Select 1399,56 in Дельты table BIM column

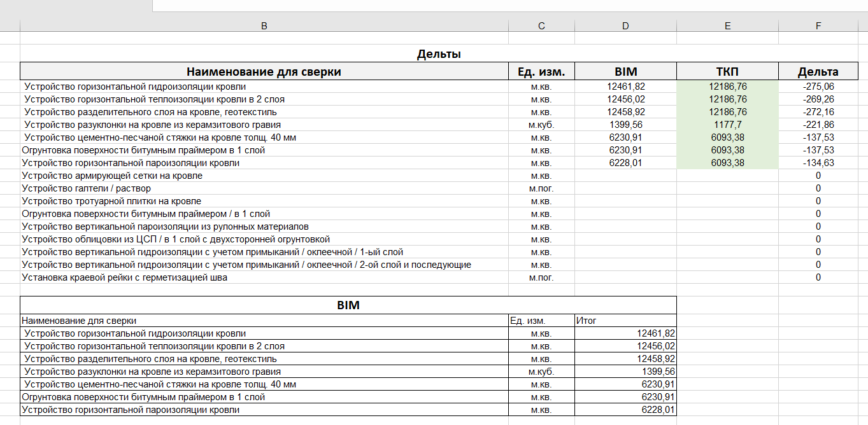click(625, 125)
